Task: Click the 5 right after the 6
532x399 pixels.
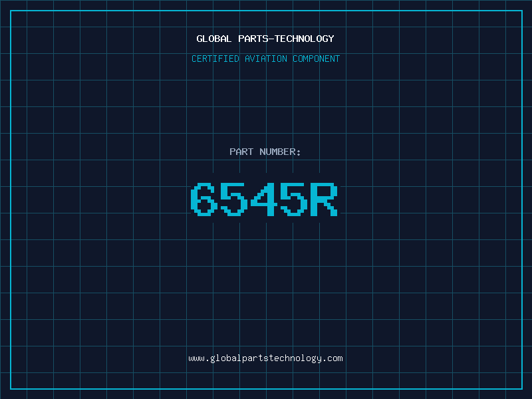Action: click(234, 199)
